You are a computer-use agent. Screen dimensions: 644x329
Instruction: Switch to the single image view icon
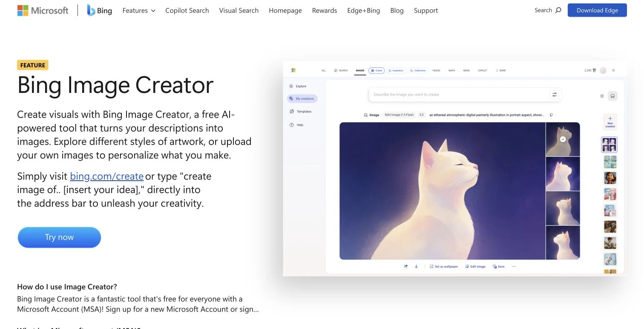tap(612, 96)
